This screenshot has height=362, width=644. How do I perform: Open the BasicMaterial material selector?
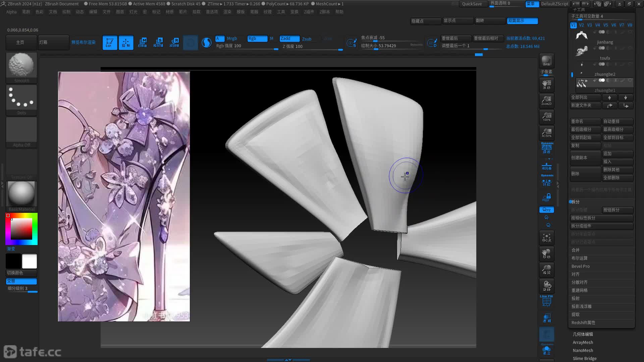tap(21, 196)
